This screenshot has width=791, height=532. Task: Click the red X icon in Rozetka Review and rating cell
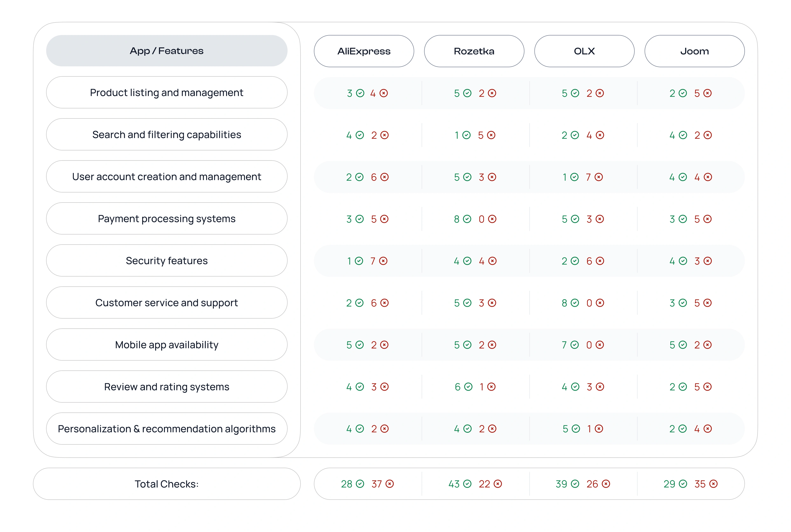(491, 387)
